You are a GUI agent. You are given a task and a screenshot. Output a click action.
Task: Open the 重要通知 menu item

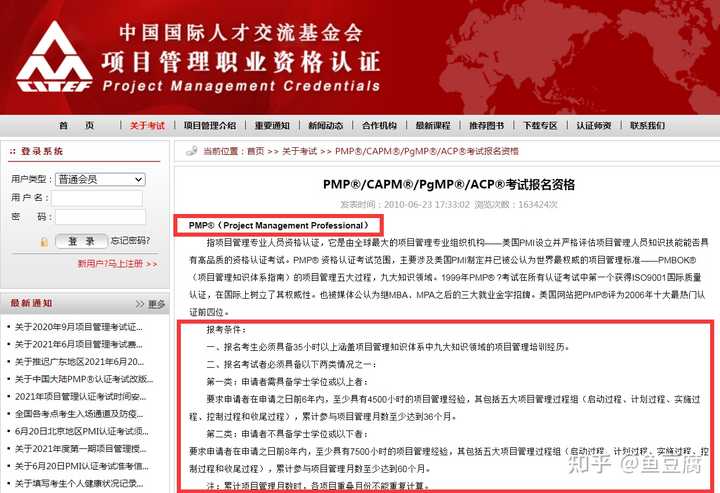tap(272, 125)
